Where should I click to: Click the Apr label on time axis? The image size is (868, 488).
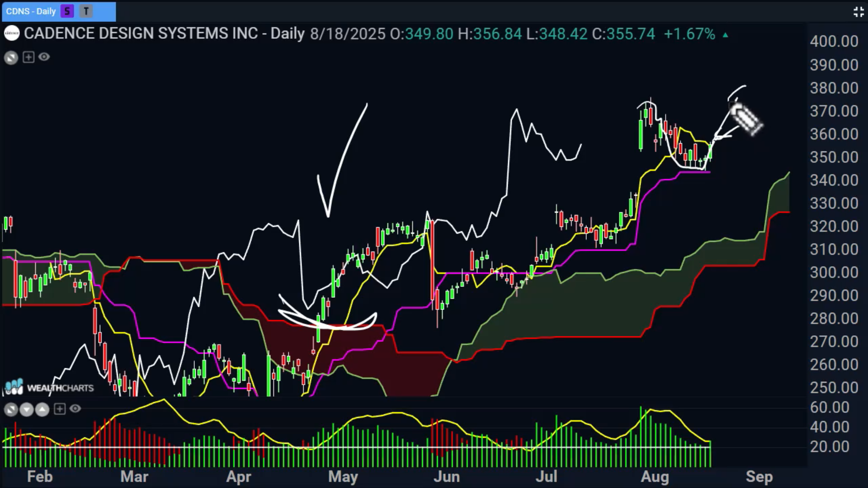point(239,477)
